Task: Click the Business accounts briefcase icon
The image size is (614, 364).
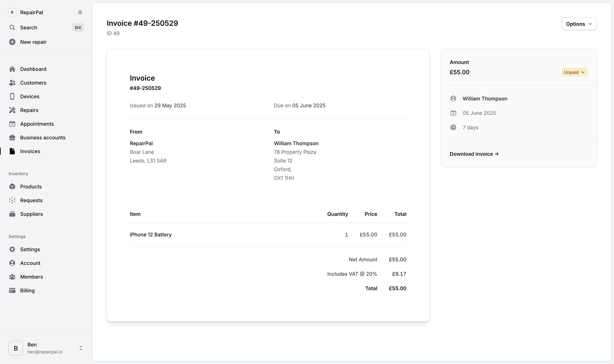Action: [12, 138]
